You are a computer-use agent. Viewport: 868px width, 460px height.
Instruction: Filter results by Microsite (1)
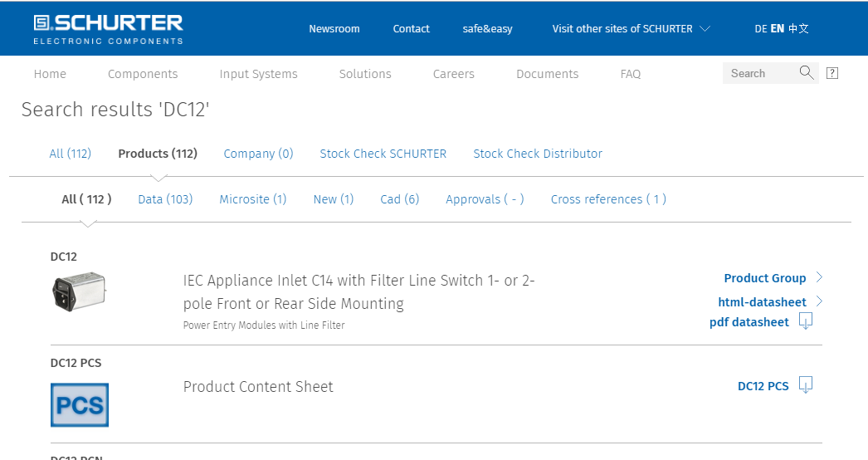pos(253,199)
